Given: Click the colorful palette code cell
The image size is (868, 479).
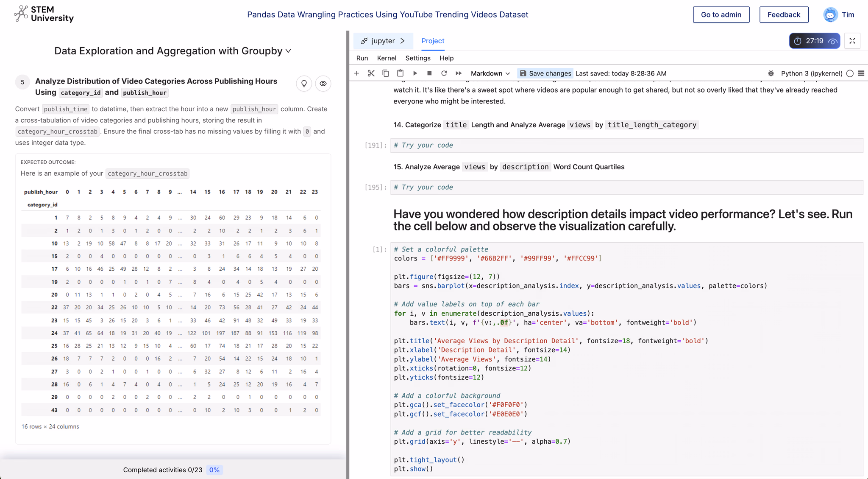Looking at the screenshot, I should click(626, 359).
